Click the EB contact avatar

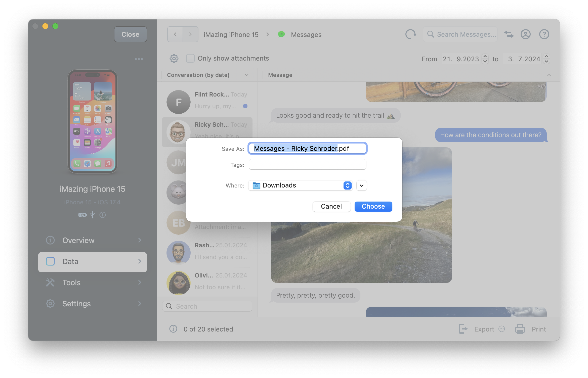point(178,223)
